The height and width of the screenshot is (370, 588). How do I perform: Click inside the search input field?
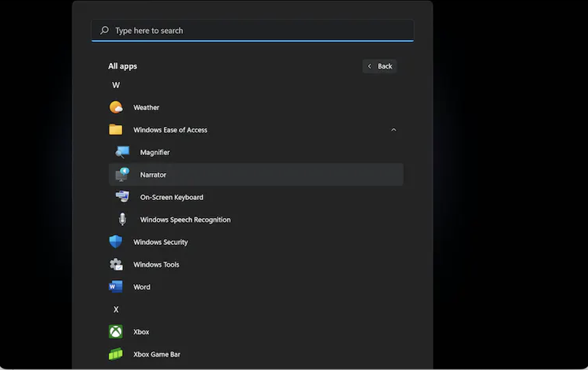point(252,30)
